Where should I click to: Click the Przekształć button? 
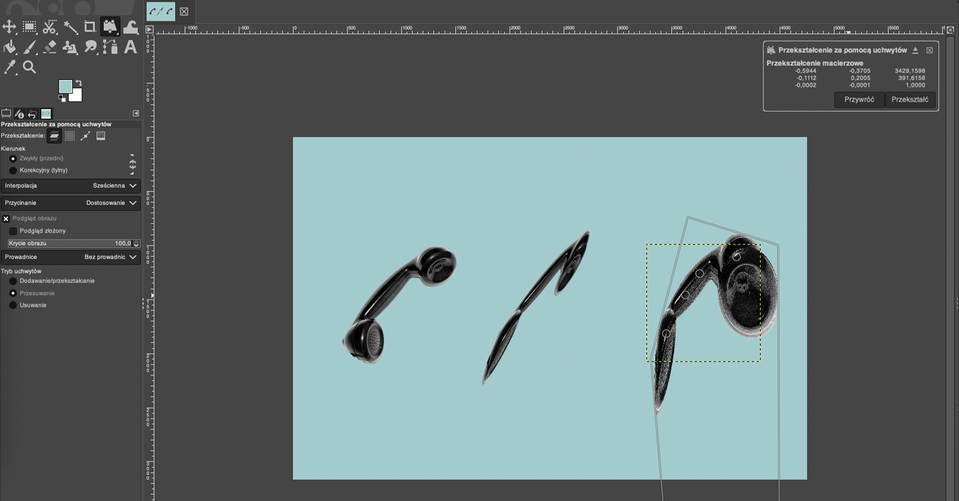(x=910, y=100)
